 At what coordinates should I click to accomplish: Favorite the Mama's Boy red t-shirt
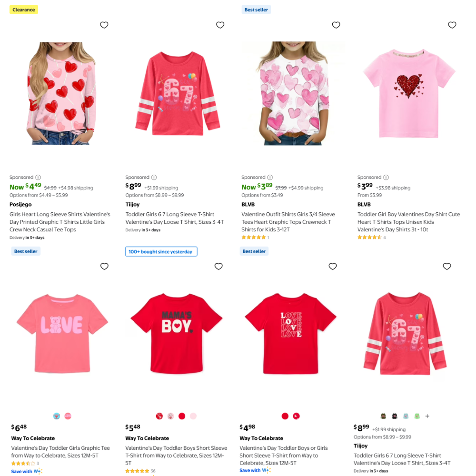tap(218, 267)
